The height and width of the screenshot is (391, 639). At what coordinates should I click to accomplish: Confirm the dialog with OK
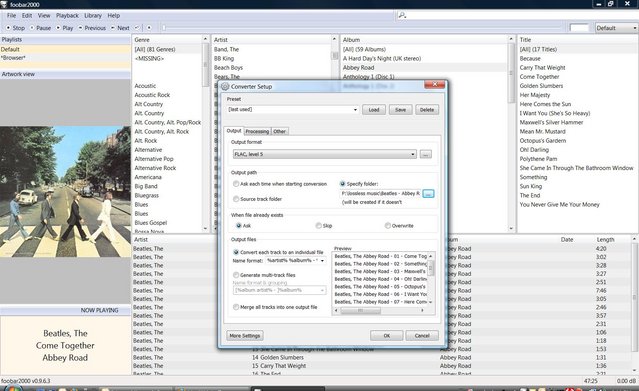[x=387, y=336]
